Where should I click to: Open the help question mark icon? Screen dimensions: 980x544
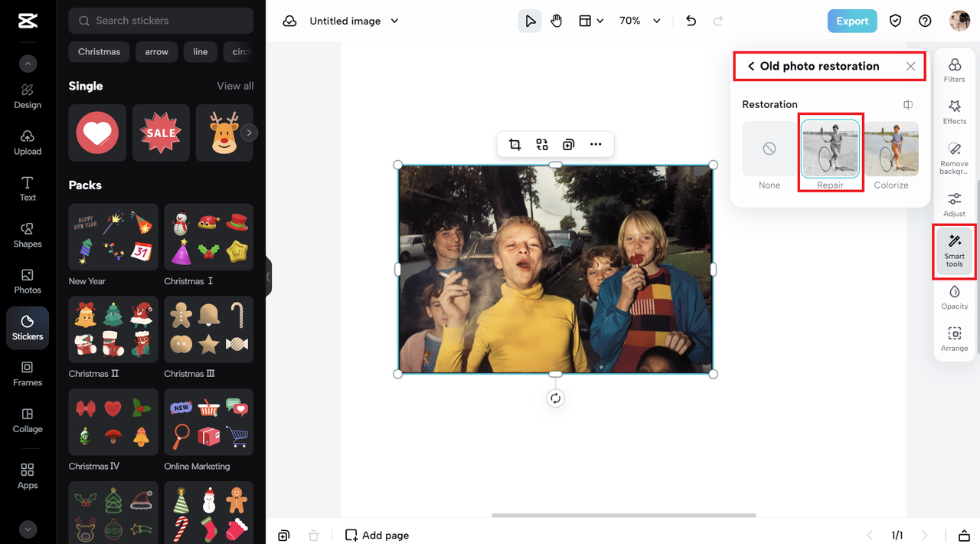coord(925,21)
